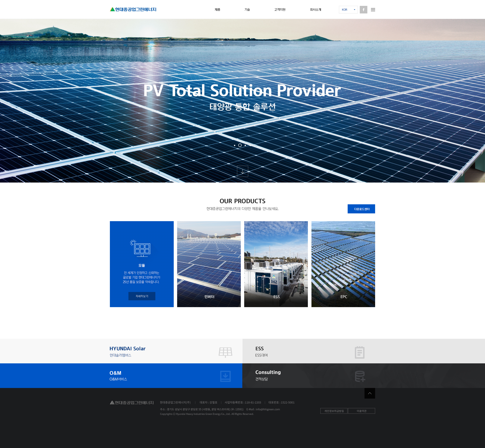Select the active second carousel dot
The width and height of the screenshot is (485, 448).
point(240,145)
